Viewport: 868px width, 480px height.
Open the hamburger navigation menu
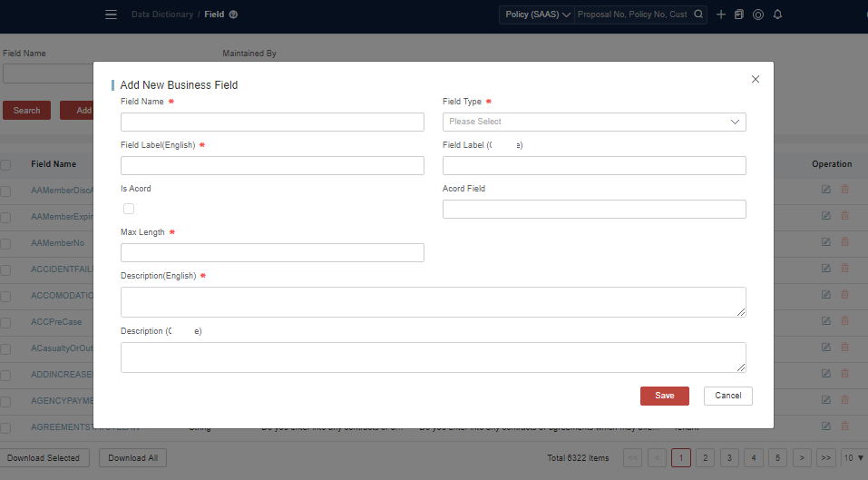tap(111, 15)
